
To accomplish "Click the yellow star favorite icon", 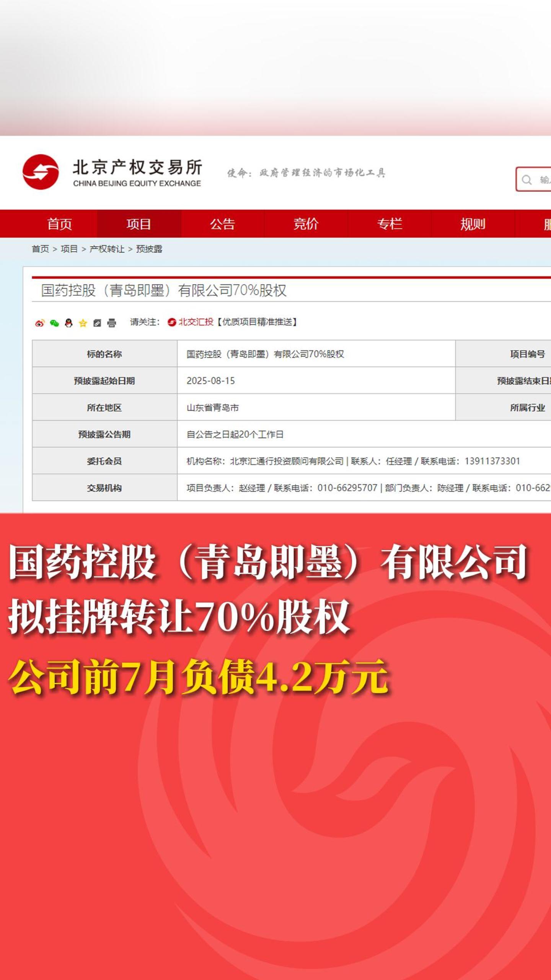I will click(x=83, y=323).
